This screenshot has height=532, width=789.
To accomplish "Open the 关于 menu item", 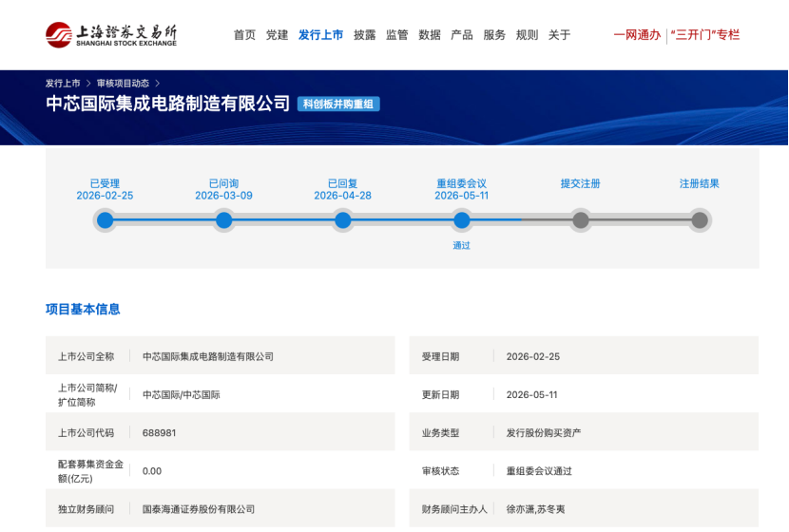I will 559,35.
